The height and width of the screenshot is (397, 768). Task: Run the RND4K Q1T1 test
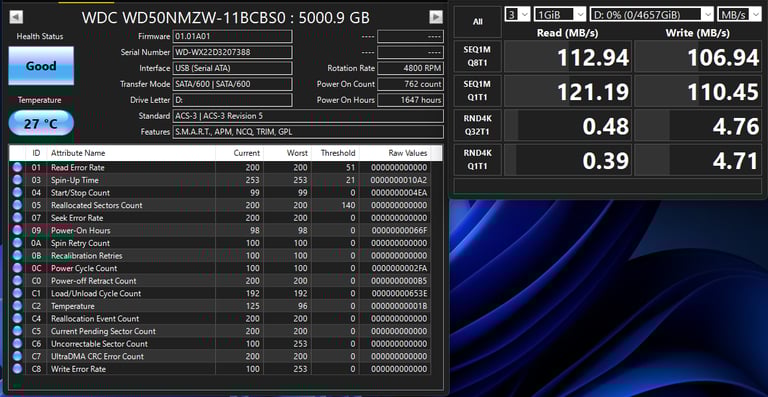pyautogui.click(x=478, y=160)
